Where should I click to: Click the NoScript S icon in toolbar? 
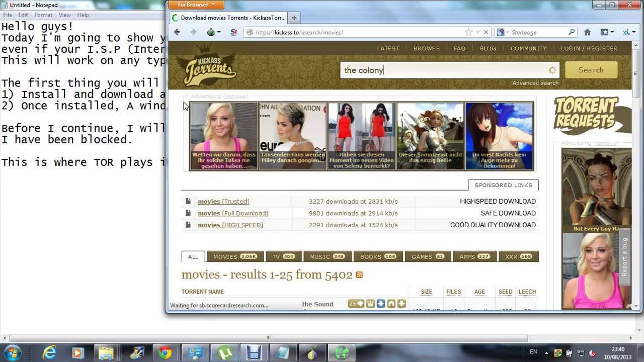tap(234, 32)
